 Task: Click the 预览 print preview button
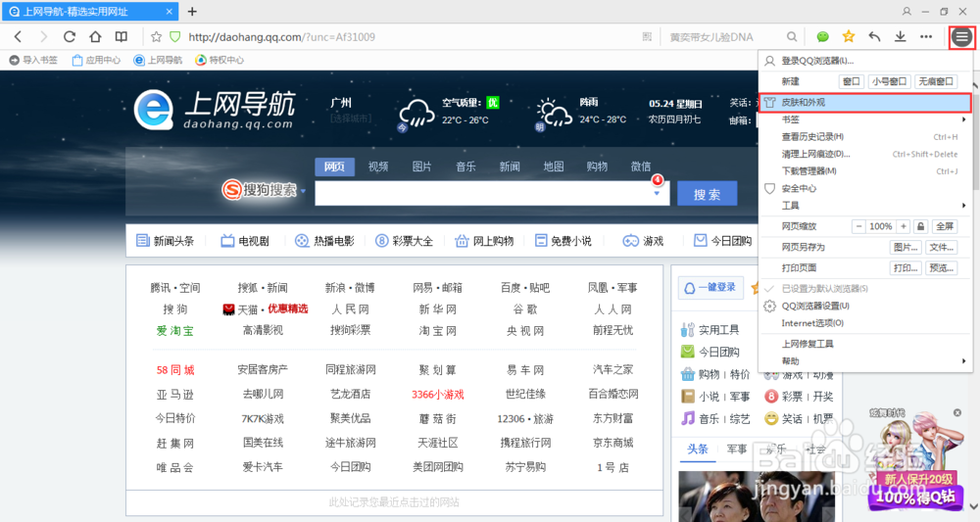coord(941,268)
